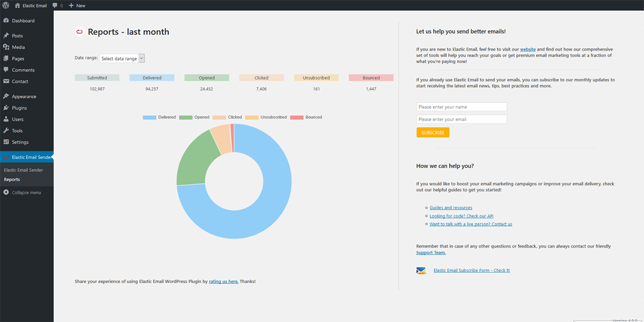Focus the Please enter your email field
Viewport: 644px width, 322px height.
coord(462,119)
